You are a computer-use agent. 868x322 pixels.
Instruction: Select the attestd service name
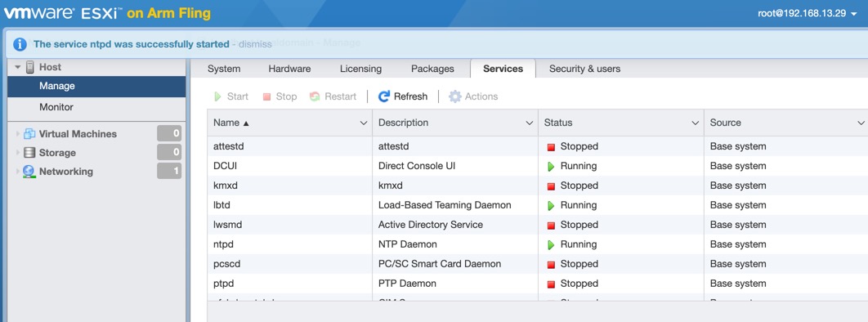[228, 146]
